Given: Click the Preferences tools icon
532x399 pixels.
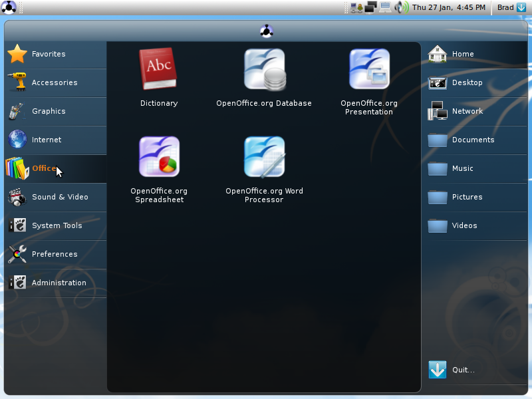Looking at the screenshot, I should tap(17, 254).
